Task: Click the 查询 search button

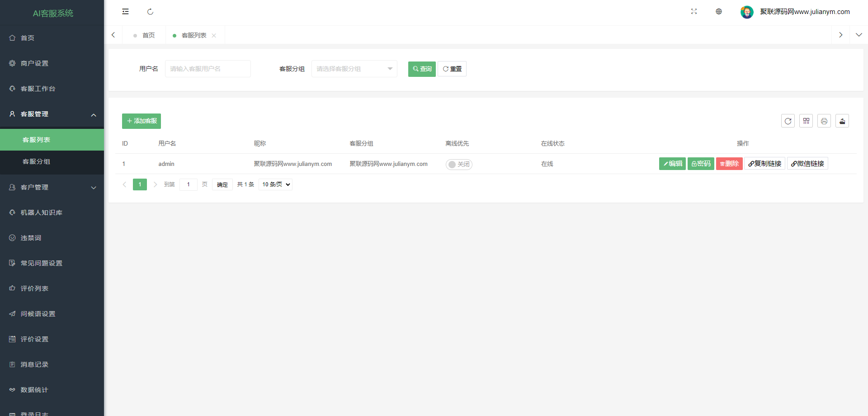Action: [422, 69]
